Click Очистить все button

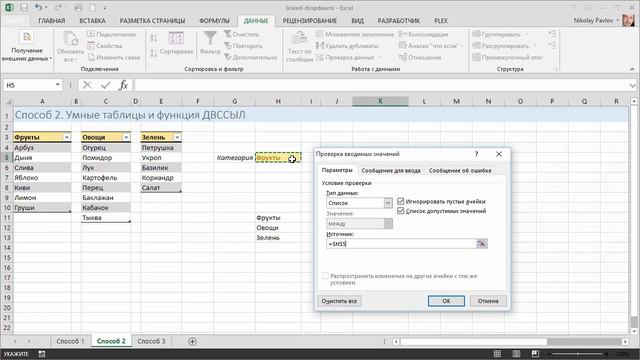point(339,301)
